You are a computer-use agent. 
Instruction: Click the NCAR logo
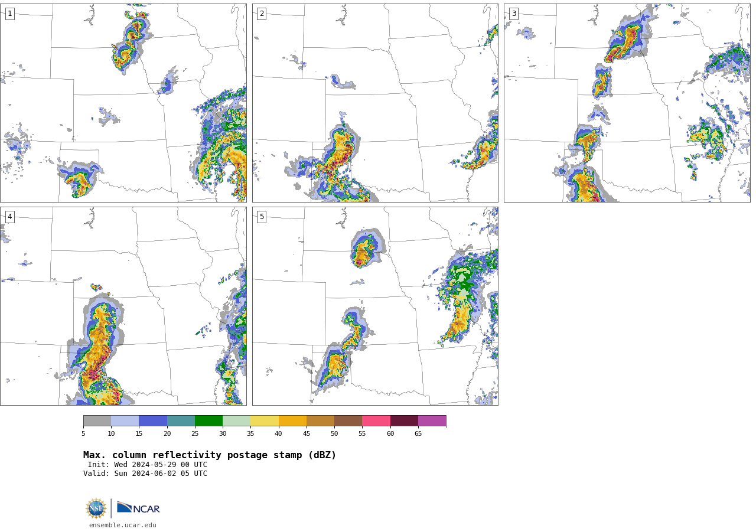(x=138, y=508)
